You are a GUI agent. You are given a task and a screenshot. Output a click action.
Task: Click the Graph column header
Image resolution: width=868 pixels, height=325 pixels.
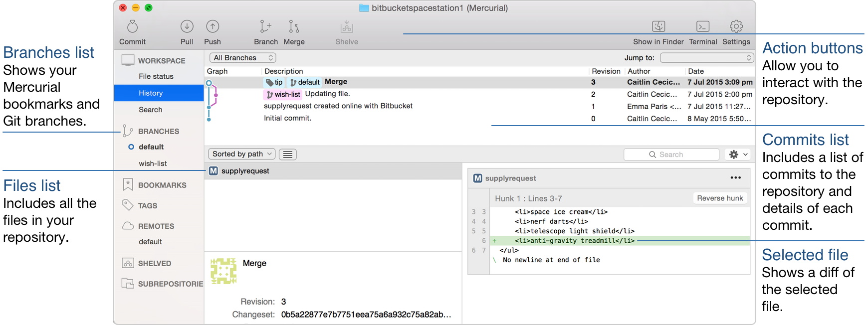click(217, 71)
